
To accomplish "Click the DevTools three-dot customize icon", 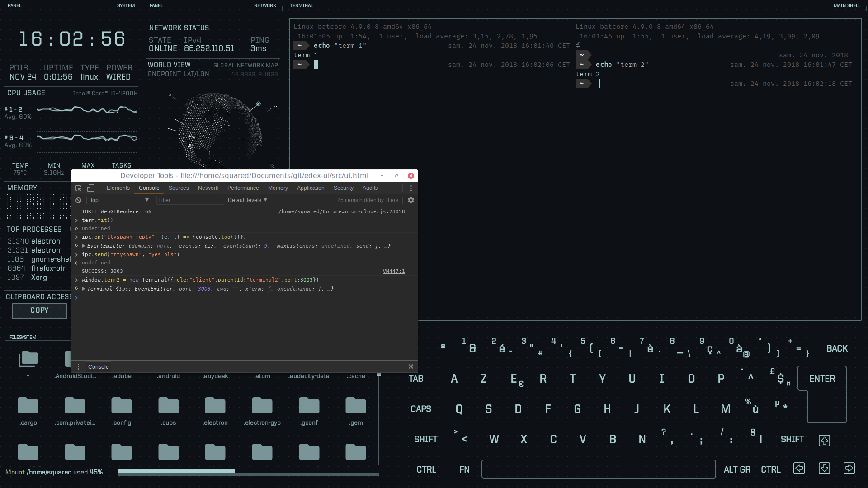I will tap(411, 188).
